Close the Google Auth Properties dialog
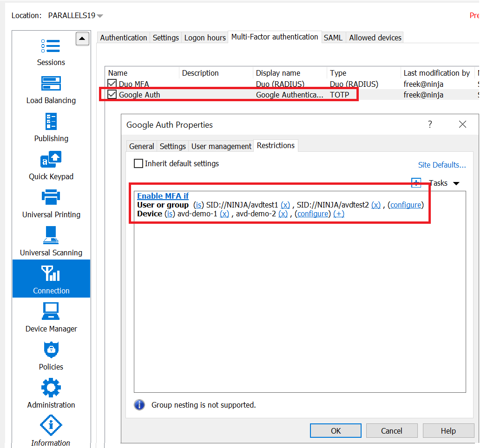 click(x=462, y=124)
